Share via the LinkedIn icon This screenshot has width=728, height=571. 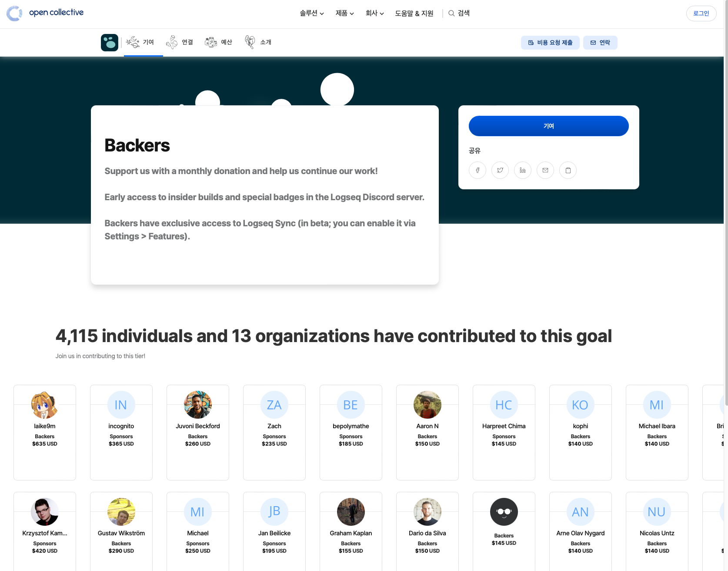523,170
